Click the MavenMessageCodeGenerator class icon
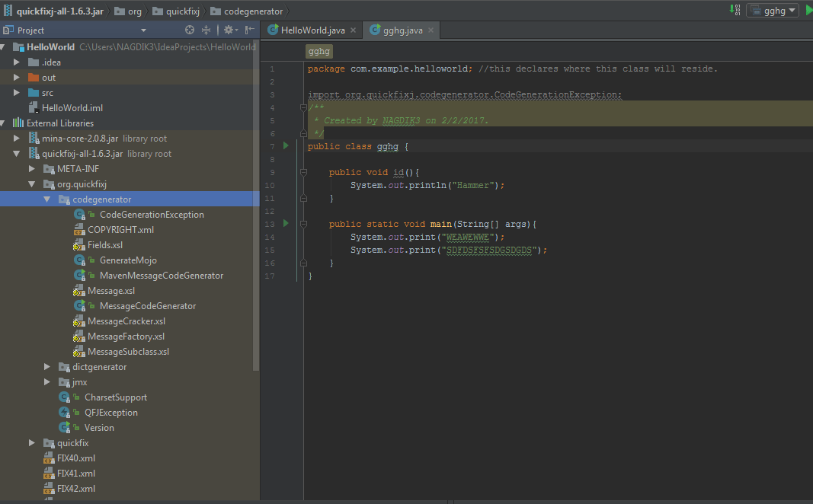 79,276
